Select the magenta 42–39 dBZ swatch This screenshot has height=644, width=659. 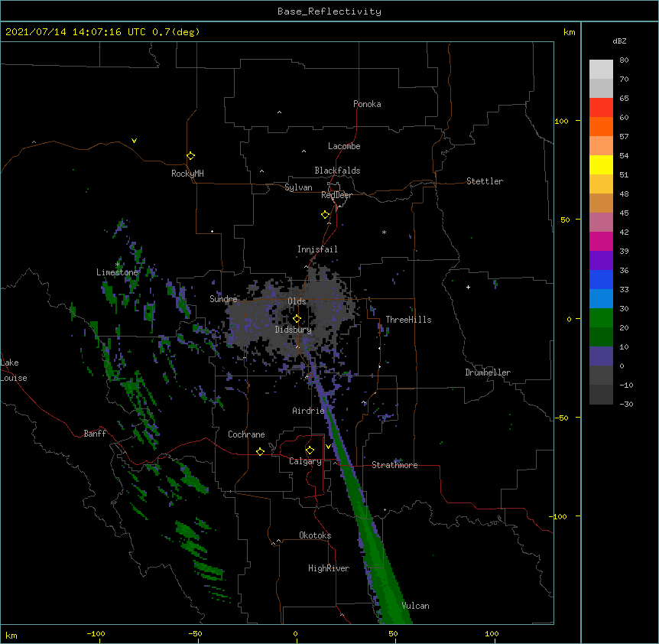601,241
